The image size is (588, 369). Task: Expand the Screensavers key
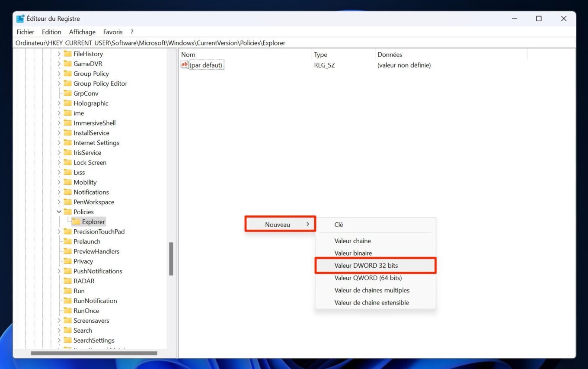click(x=59, y=321)
